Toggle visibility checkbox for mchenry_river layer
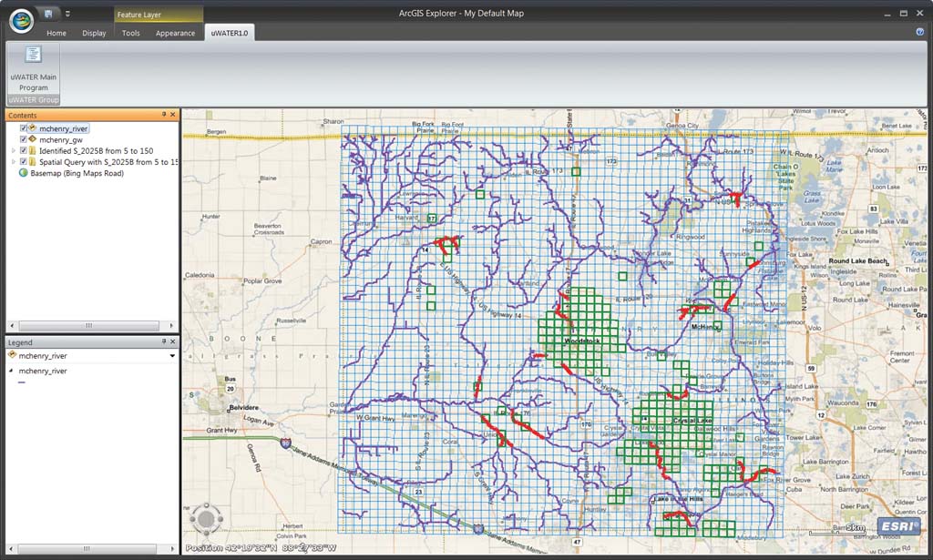Image resolution: width=933 pixels, height=560 pixels. click(x=23, y=128)
